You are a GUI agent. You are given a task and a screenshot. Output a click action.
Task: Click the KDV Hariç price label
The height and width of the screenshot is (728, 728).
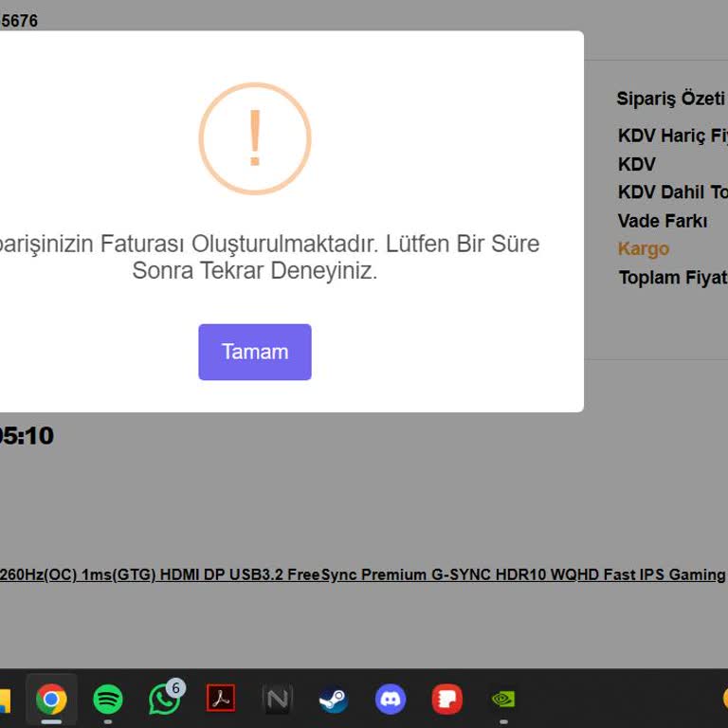[672, 136]
